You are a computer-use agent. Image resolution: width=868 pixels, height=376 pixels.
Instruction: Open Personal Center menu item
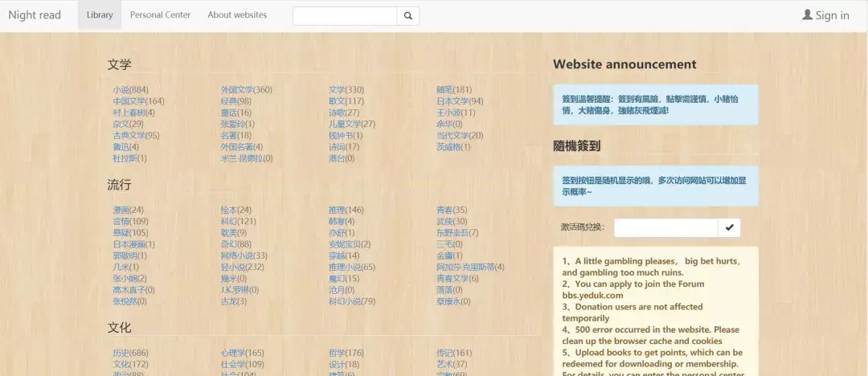tap(160, 15)
